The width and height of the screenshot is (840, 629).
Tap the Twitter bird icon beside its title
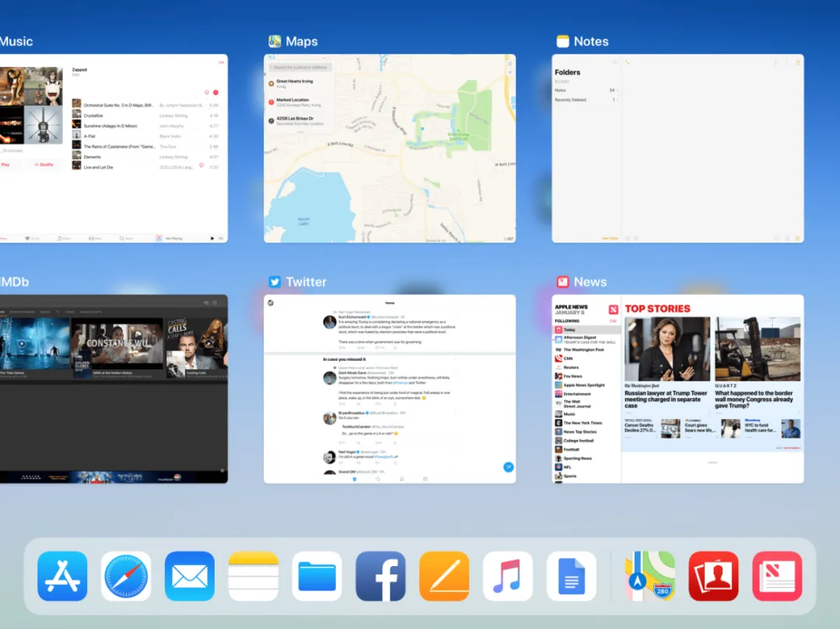tap(275, 281)
